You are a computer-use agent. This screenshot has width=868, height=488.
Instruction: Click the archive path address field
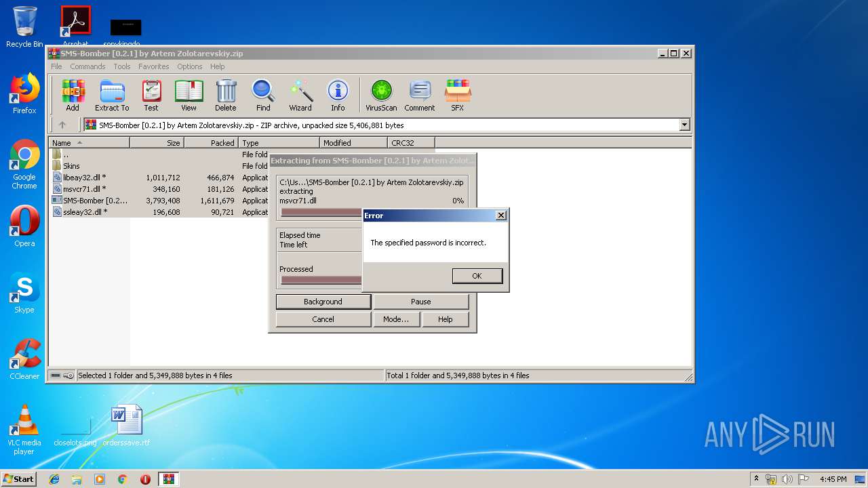point(387,125)
